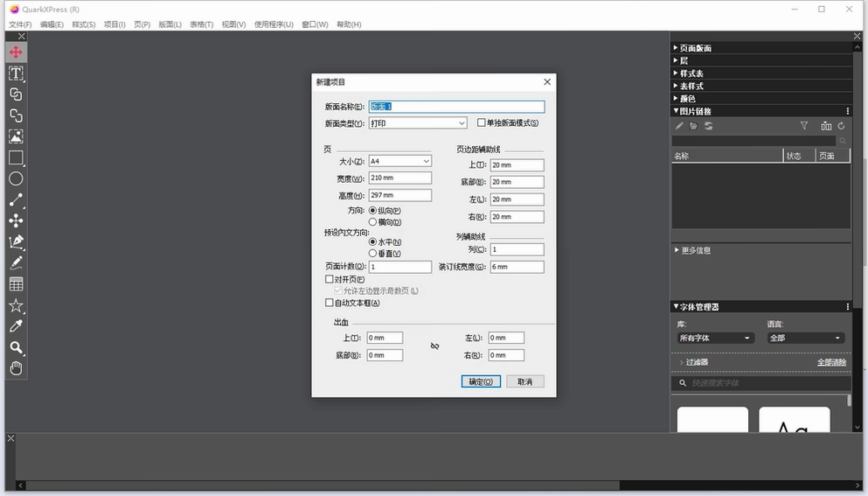Open the 样式(S) menu
The image size is (868, 496).
[x=84, y=24]
